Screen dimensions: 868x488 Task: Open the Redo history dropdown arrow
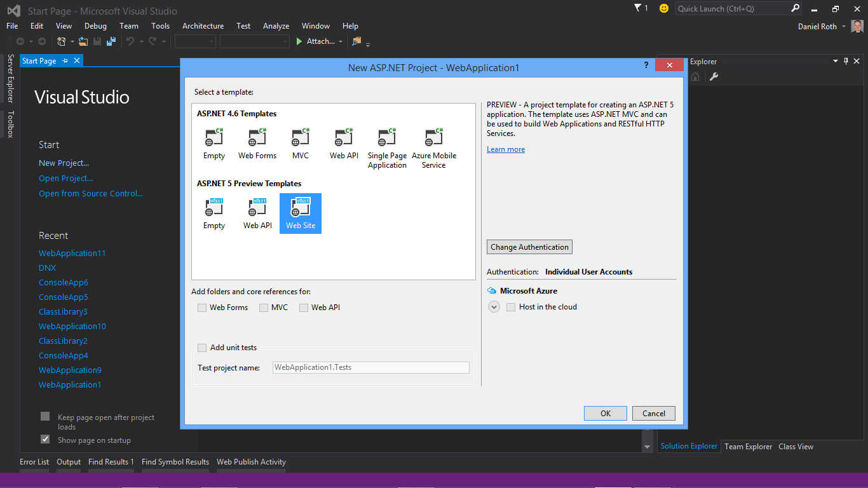point(163,42)
